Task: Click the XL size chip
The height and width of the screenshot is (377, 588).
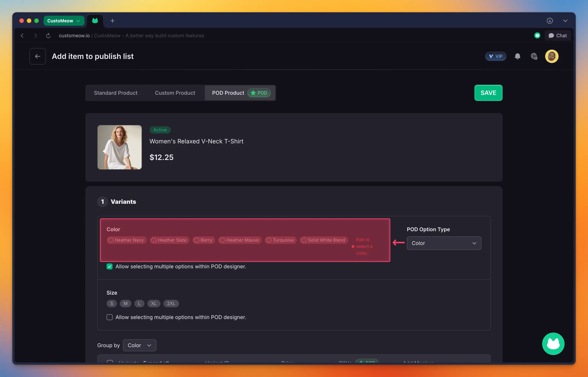Action: pyautogui.click(x=154, y=304)
